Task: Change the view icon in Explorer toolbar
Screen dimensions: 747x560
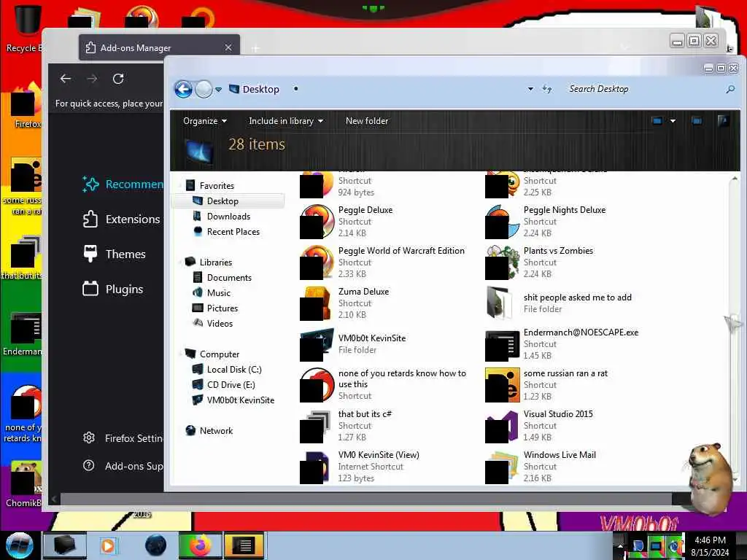Action: pos(657,121)
